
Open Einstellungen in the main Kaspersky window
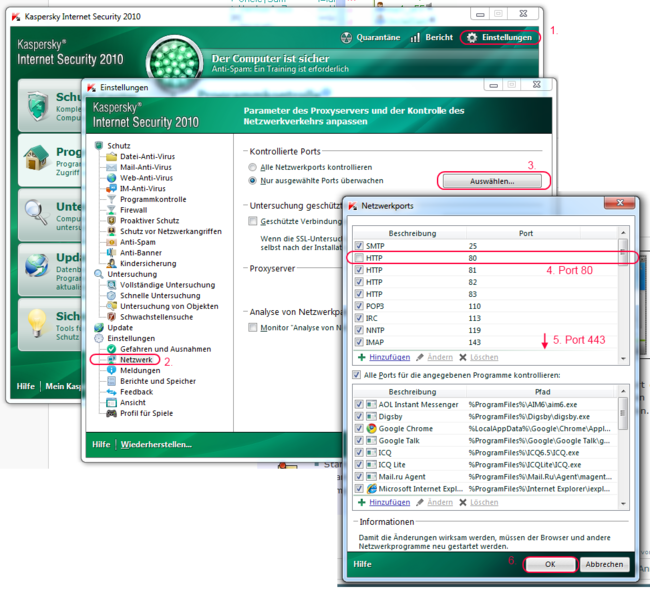coord(500,37)
